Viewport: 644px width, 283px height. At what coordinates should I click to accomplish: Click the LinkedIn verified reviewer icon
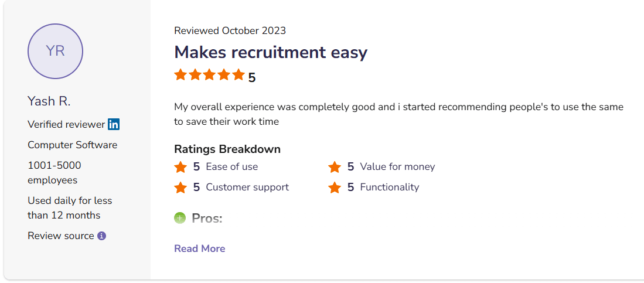click(x=114, y=124)
